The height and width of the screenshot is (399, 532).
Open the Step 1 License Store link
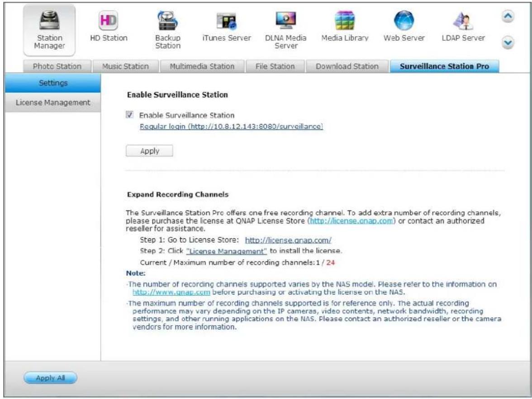[x=288, y=240]
